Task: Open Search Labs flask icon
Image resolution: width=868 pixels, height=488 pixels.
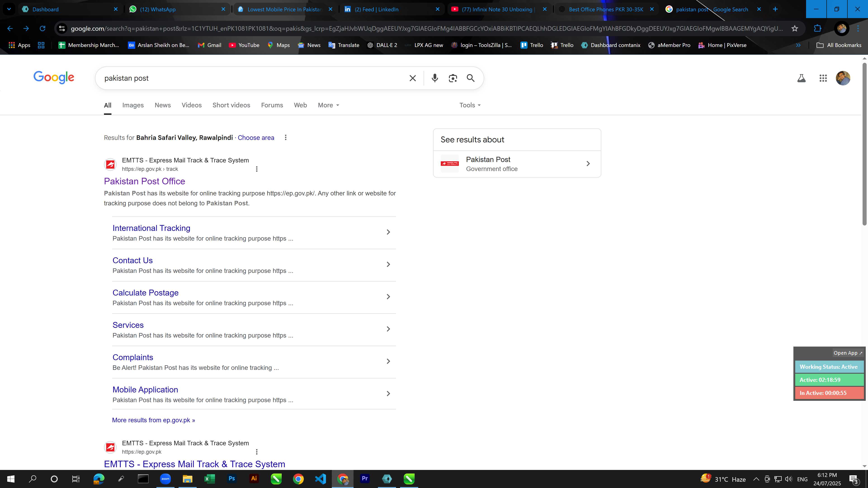Action: (x=801, y=78)
